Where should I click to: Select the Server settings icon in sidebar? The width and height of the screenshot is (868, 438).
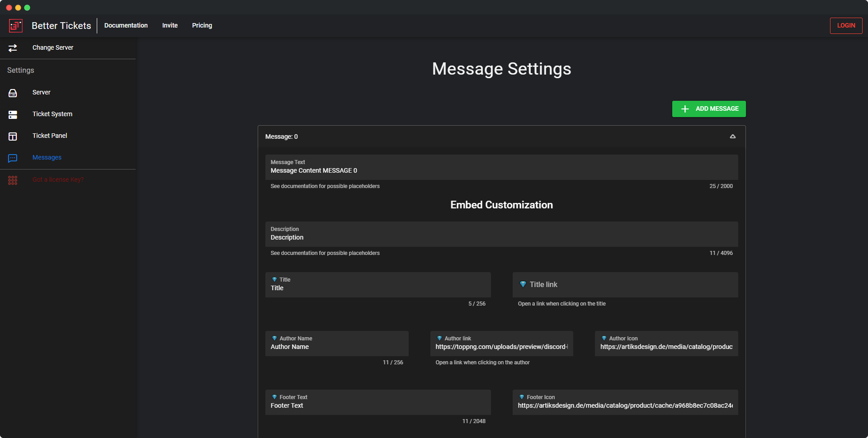(13, 93)
